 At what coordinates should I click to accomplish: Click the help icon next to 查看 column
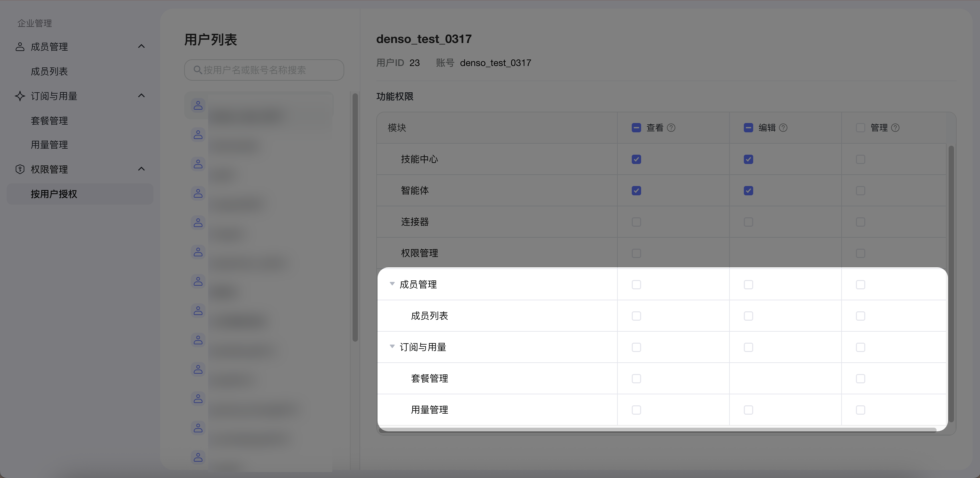(x=671, y=128)
